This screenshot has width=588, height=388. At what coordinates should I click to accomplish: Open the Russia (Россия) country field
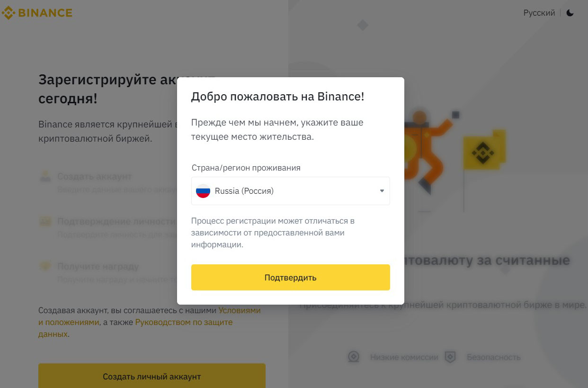click(x=290, y=191)
